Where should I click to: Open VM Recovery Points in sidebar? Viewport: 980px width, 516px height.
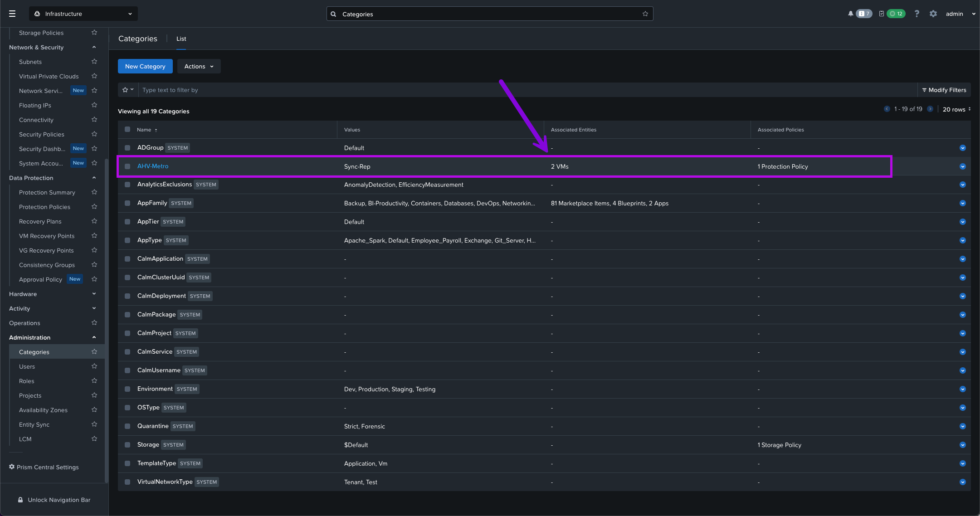point(47,236)
